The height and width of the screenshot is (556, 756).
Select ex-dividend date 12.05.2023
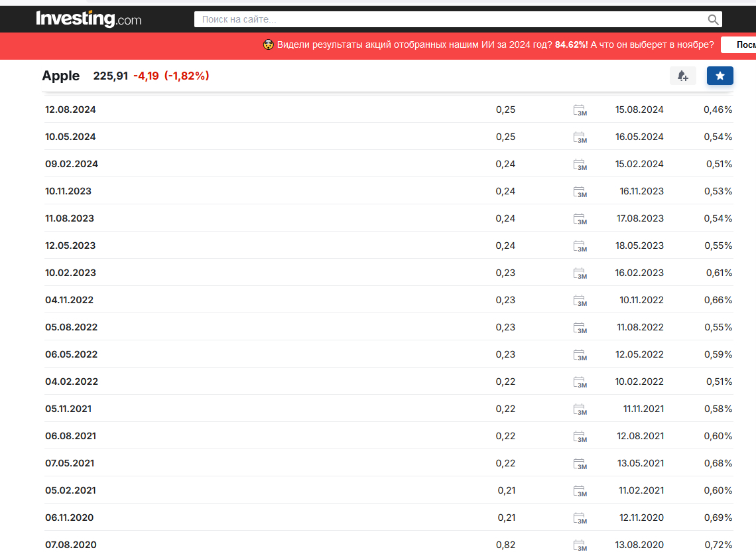point(70,245)
